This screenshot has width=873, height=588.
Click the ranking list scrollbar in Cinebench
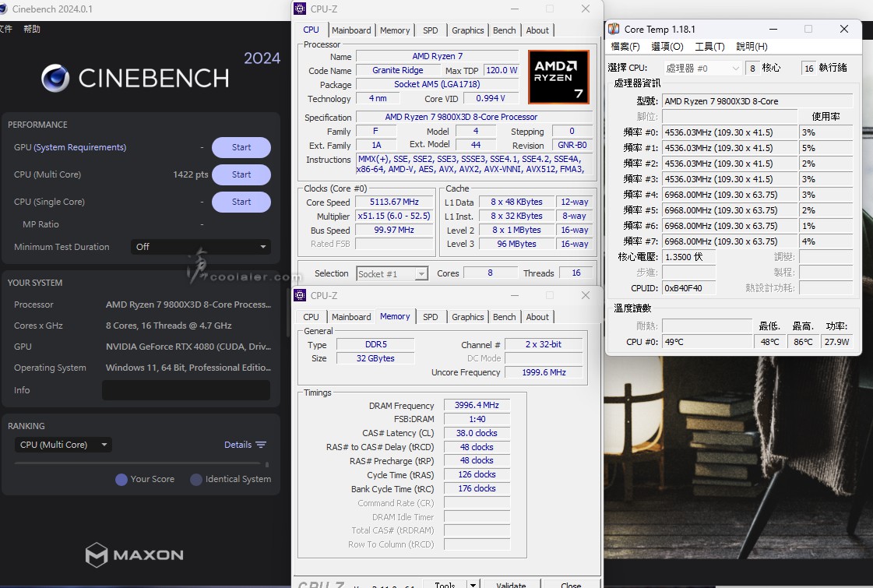point(267,464)
